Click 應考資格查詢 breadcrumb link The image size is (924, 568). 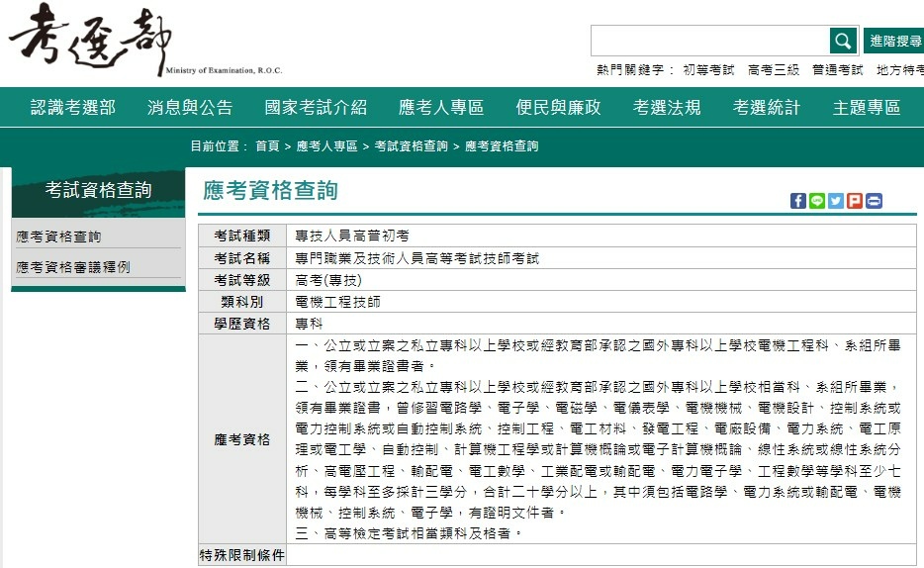click(x=502, y=146)
